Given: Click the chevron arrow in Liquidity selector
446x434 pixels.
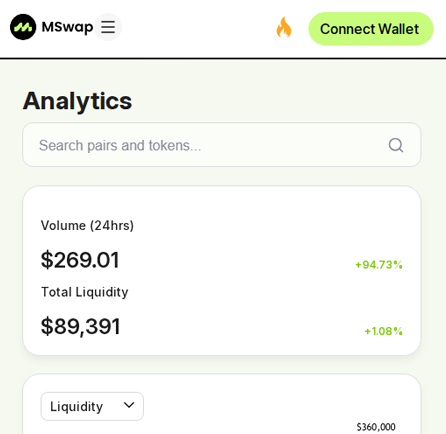Looking at the screenshot, I should [x=129, y=405].
